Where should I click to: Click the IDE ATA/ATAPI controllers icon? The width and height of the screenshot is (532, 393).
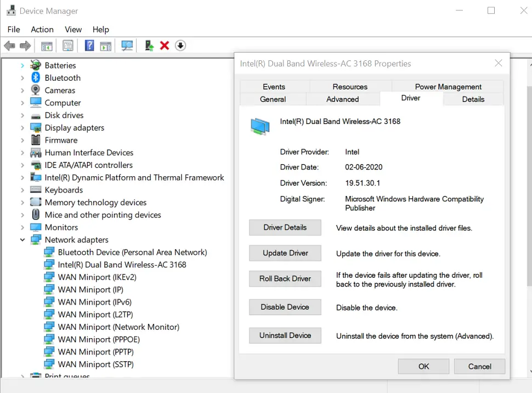36,165
